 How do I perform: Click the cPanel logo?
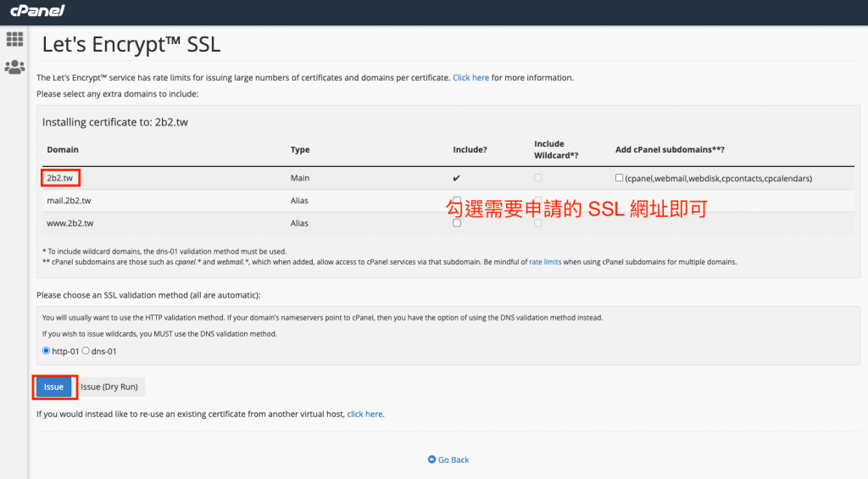click(37, 10)
